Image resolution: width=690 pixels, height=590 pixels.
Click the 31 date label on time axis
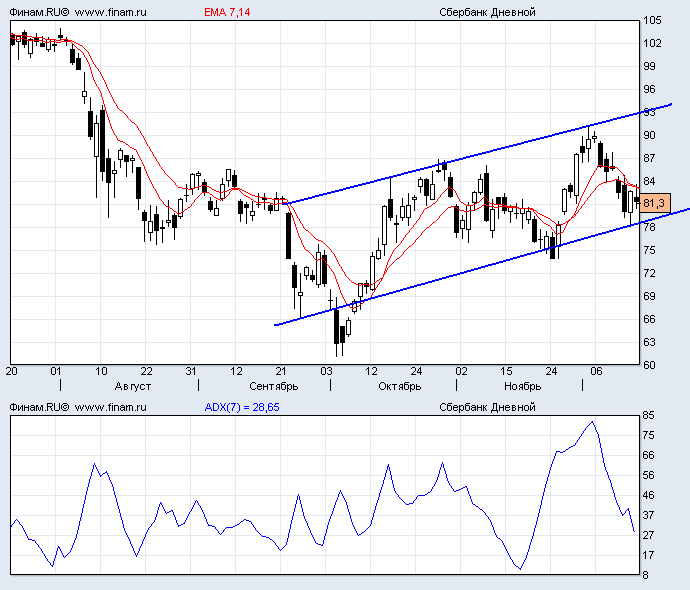[191, 371]
